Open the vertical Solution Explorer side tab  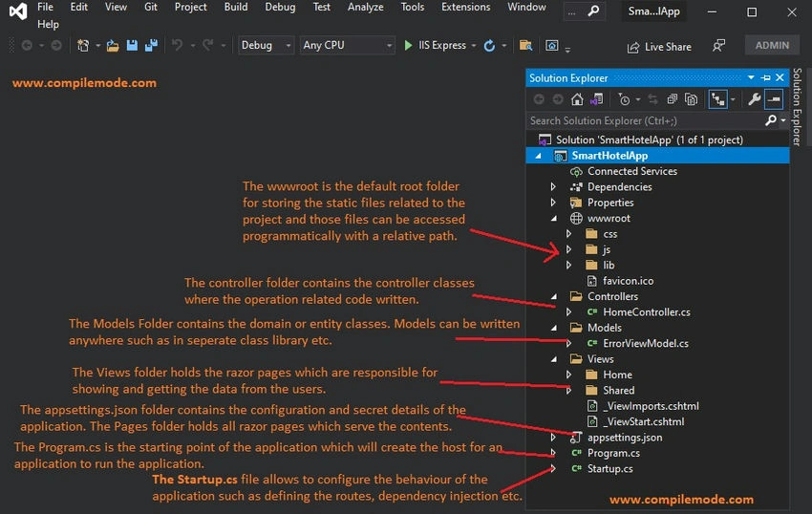tap(797, 107)
